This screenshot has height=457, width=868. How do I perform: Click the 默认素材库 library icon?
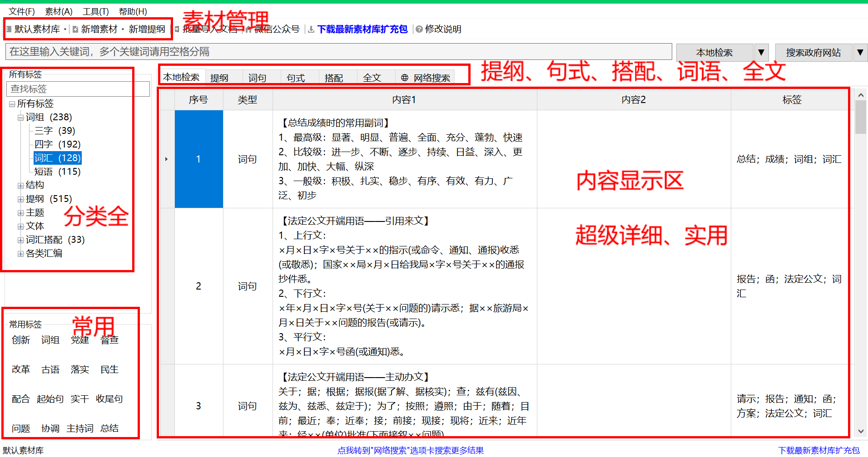[x=9, y=29]
